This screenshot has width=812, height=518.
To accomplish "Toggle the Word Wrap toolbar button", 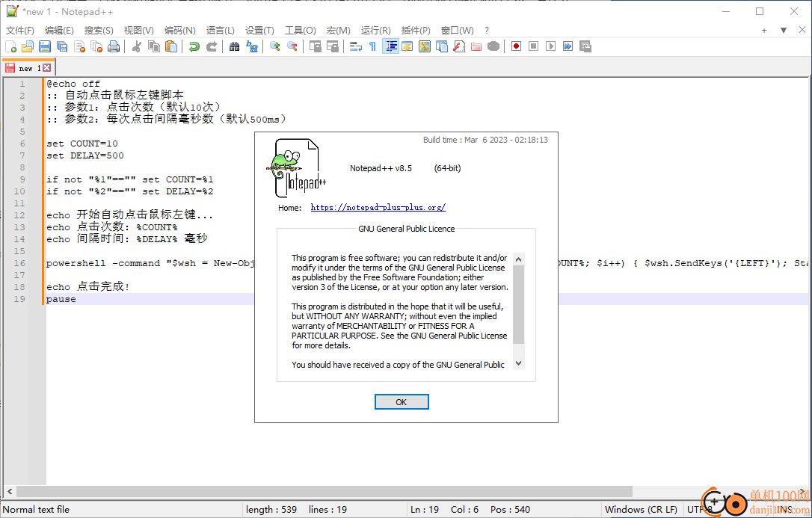I will pyautogui.click(x=356, y=46).
